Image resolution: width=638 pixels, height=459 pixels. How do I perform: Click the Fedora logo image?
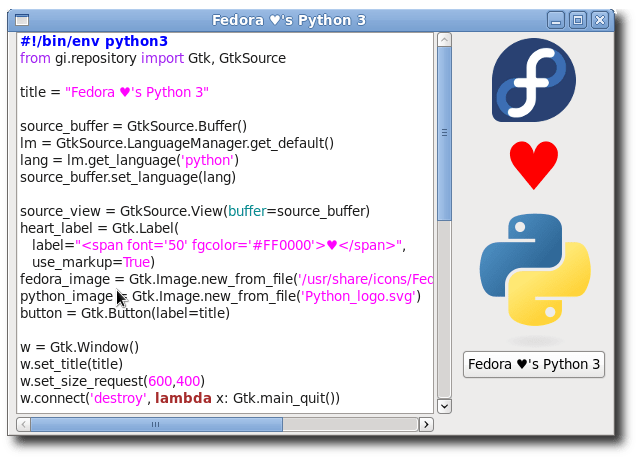pos(533,80)
